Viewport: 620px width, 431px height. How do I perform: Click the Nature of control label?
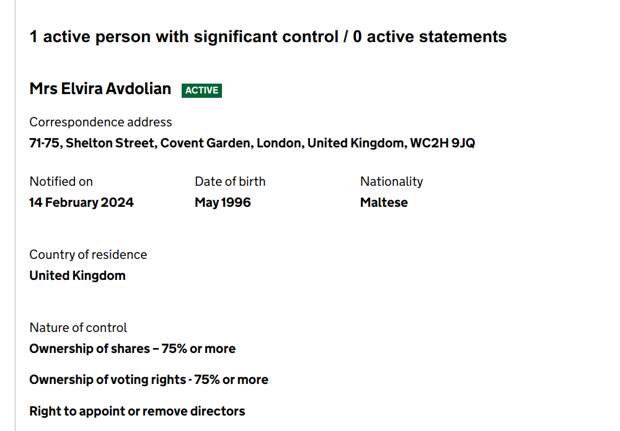pyautogui.click(x=78, y=328)
